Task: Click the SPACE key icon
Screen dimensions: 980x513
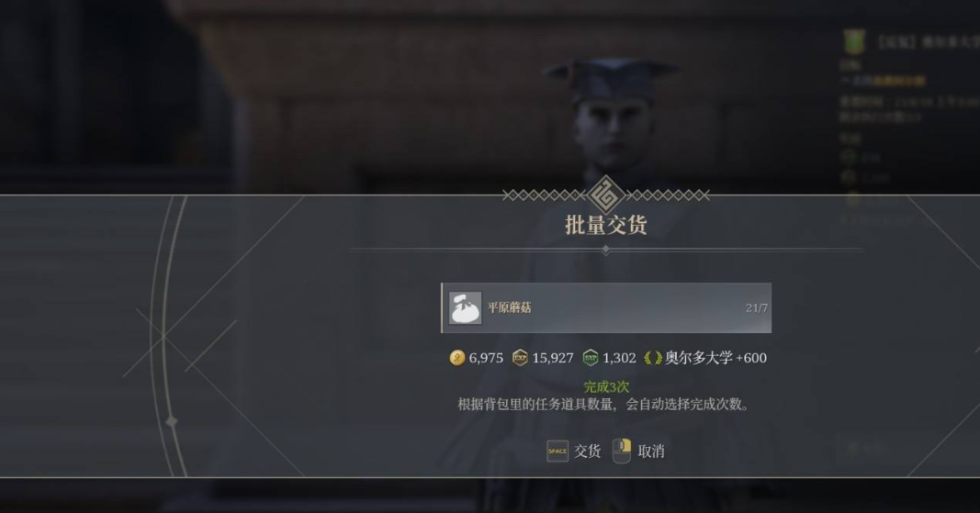Action: pyautogui.click(x=558, y=452)
